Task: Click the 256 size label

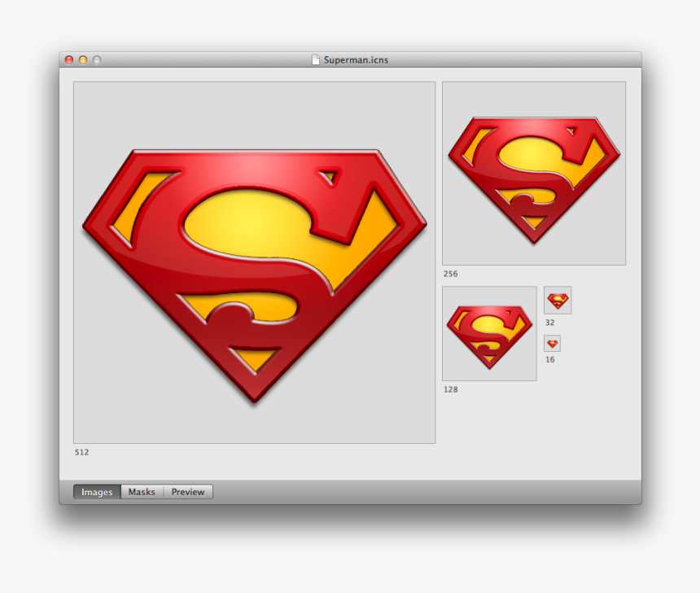Action: pyautogui.click(x=450, y=274)
